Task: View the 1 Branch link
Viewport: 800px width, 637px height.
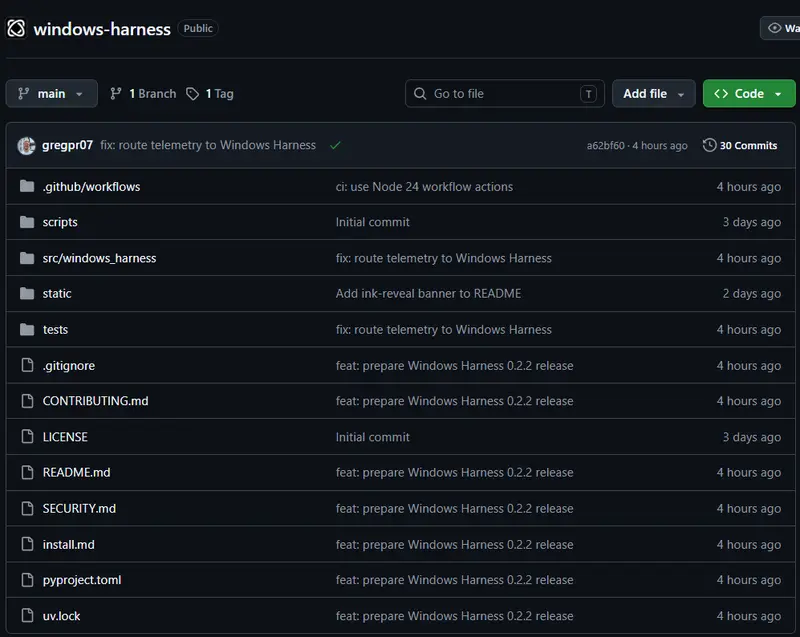Action: point(153,93)
